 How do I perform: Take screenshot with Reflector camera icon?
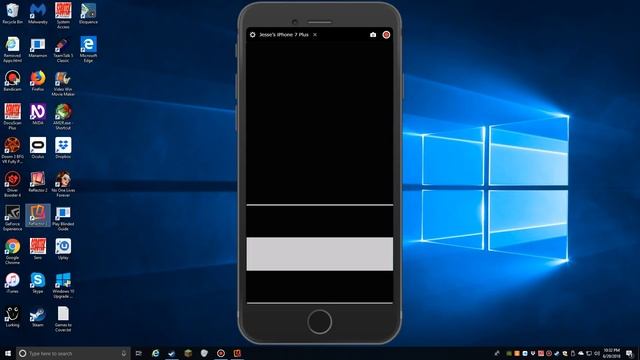coord(373,35)
